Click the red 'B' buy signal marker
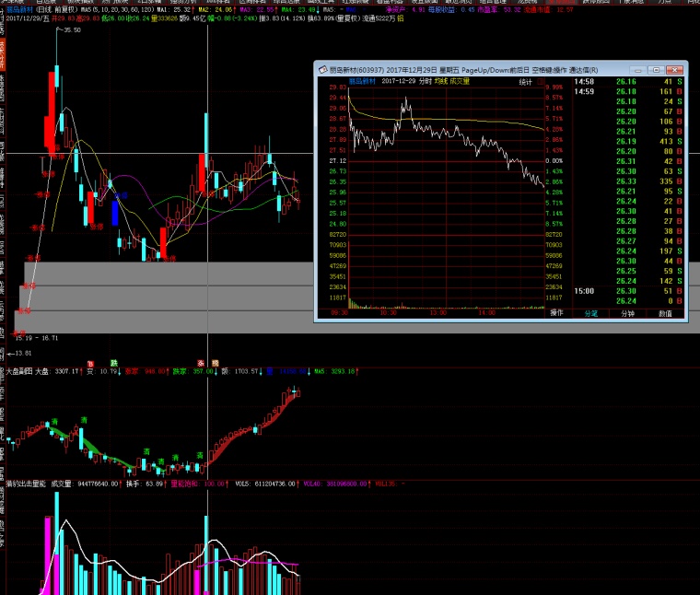The height and width of the screenshot is (595, 700). (x=91, y=363)
